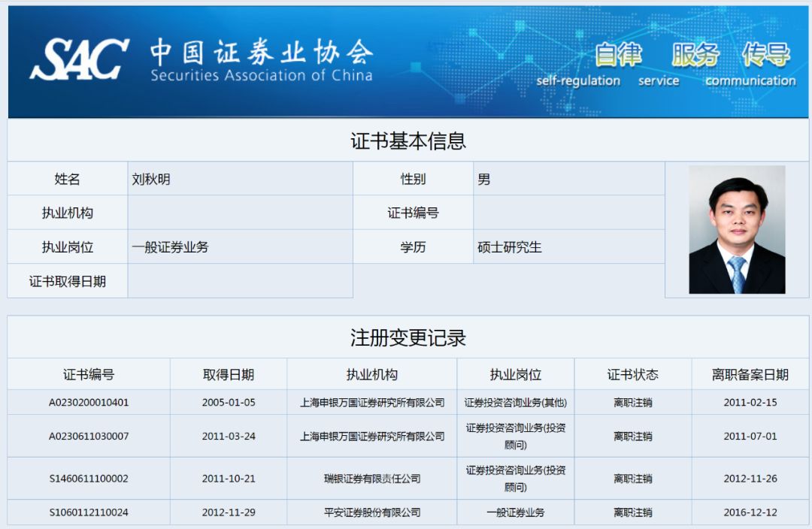
Task: Click the empty 执业机构 field in basic info
Action: point(240,213)
